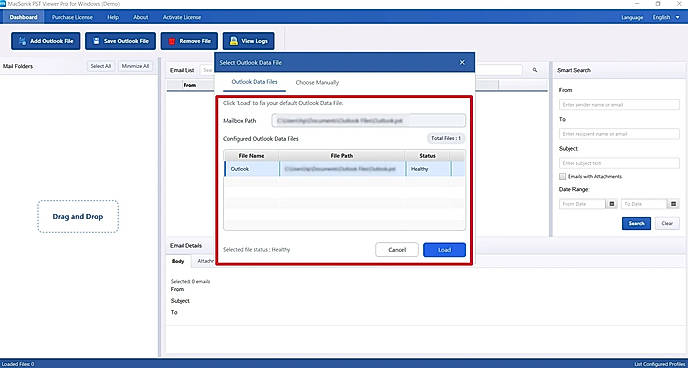Click the Healthy status cell
This screenshot has height=368, width=688.
[x=427, y=169]
